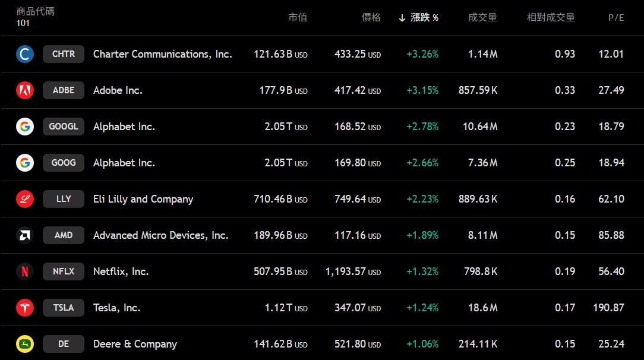
Task: Click the Deere & Company logo icon
Action: pos(25,344)
